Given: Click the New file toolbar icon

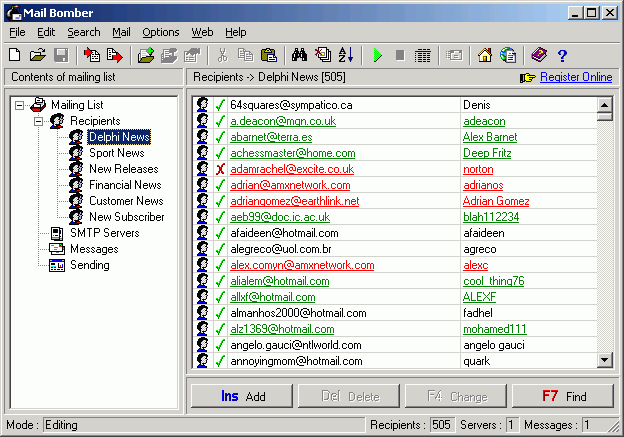Looking at the screenshot, I should [16, 55].
